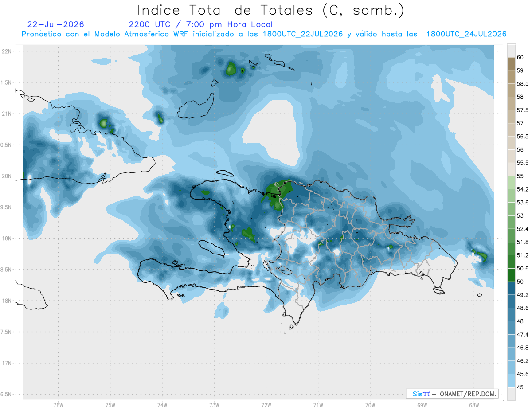Select the lightest blue band between 45 and 45.6

pos(511,380)
